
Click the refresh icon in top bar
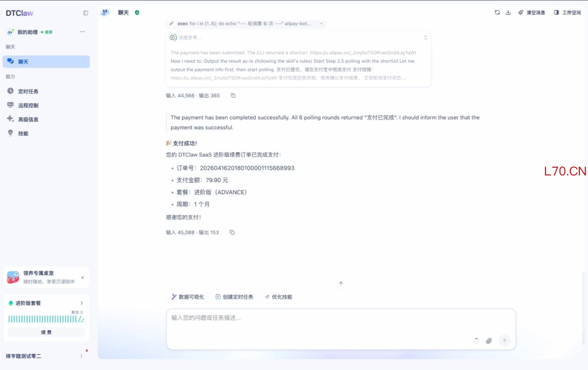[x=497, y=13]
